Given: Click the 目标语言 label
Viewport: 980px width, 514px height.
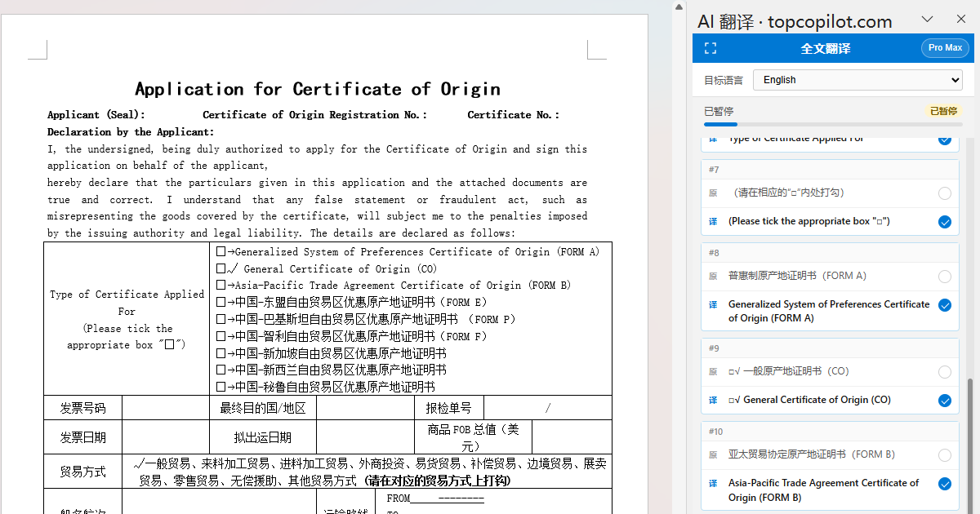Looking at the screenshot, I should (724, 80).
